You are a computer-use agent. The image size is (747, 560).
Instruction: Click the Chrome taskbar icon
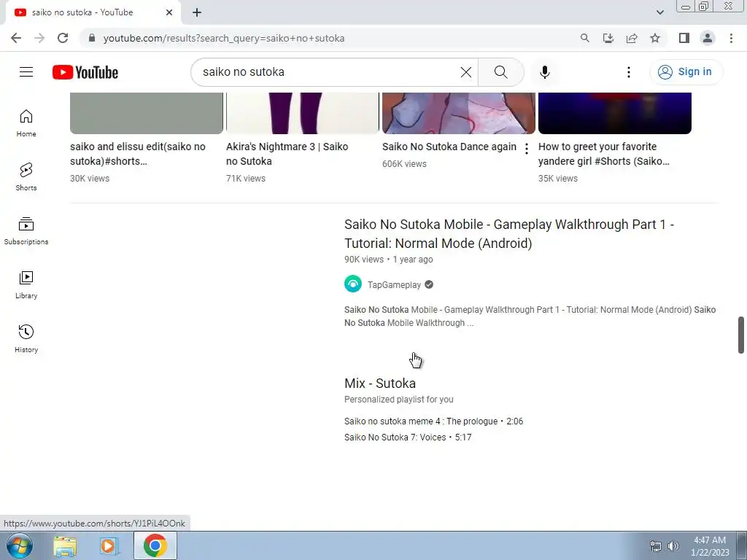(x=155, y=545)
